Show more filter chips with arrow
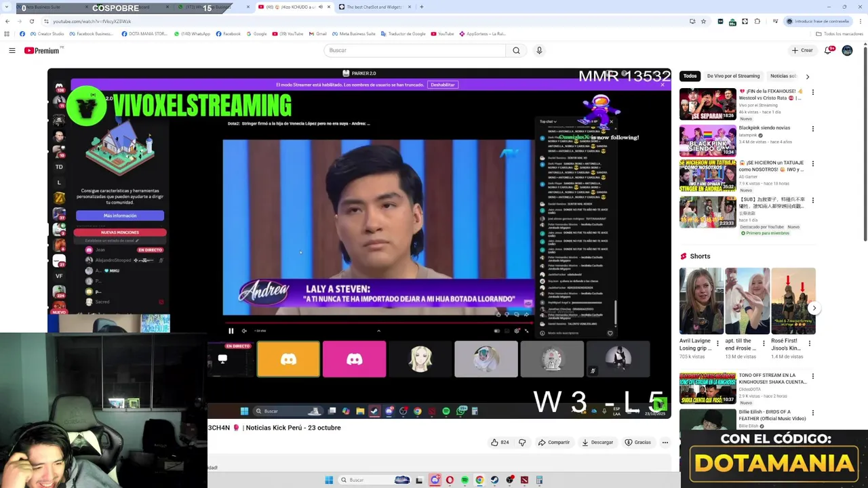868x488 pixels. 808,77
